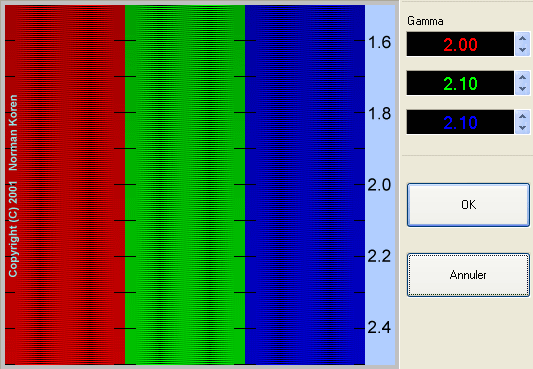
Task: Click the 1.8 mark on gamma scale
Action: (379, 114)
